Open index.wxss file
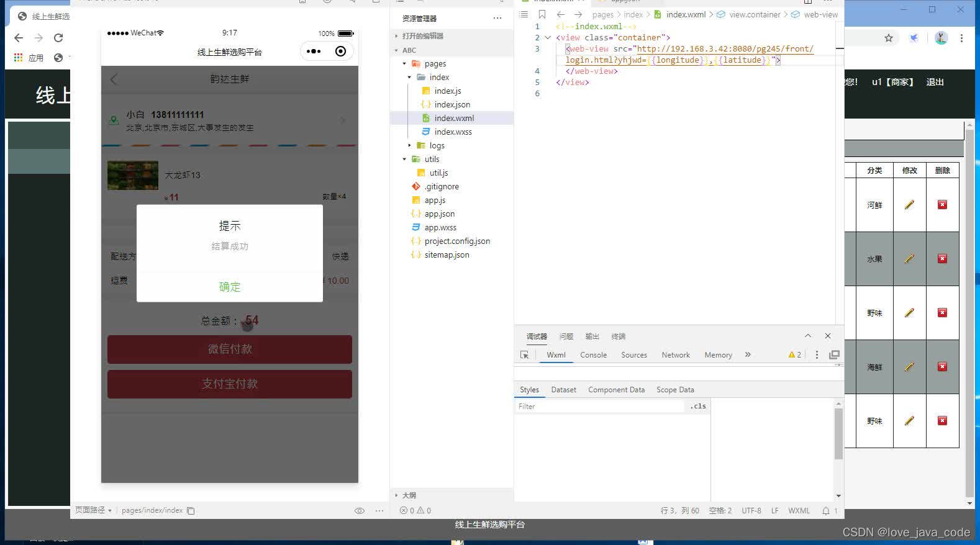Viewport: 980px width, 545px height. pos(453,132)
